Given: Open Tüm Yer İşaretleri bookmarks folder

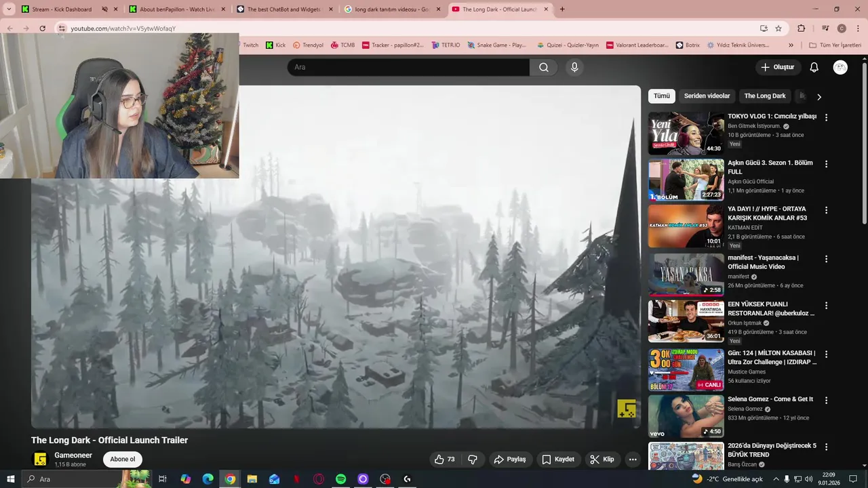Looking at the screenshot, I should pyautogui.click(x=835, y=45).
